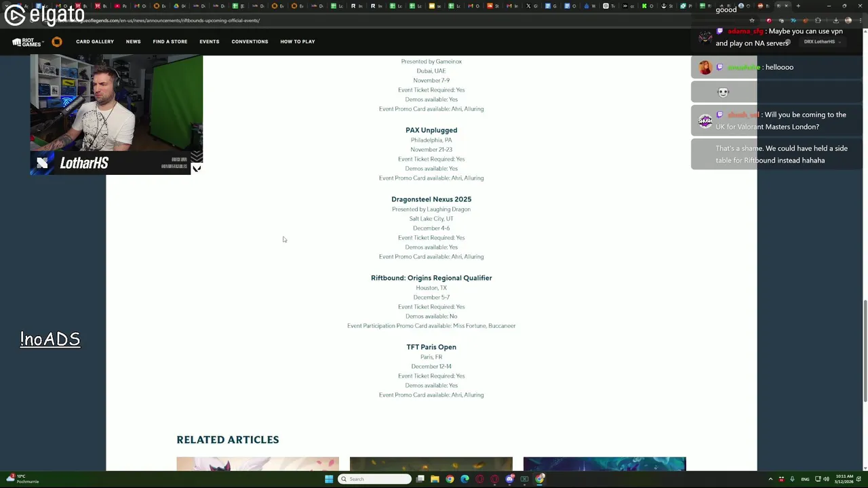The width and height of the screenshot is (868, 488).
Task: Open the News menu item
Action: tap(133, 41)
